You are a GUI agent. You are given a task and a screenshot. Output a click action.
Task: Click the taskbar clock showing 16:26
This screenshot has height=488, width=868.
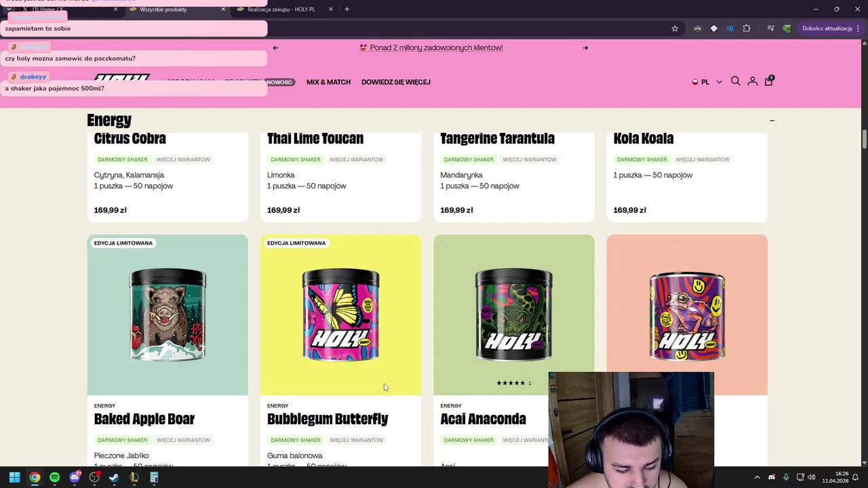[835, 477]
